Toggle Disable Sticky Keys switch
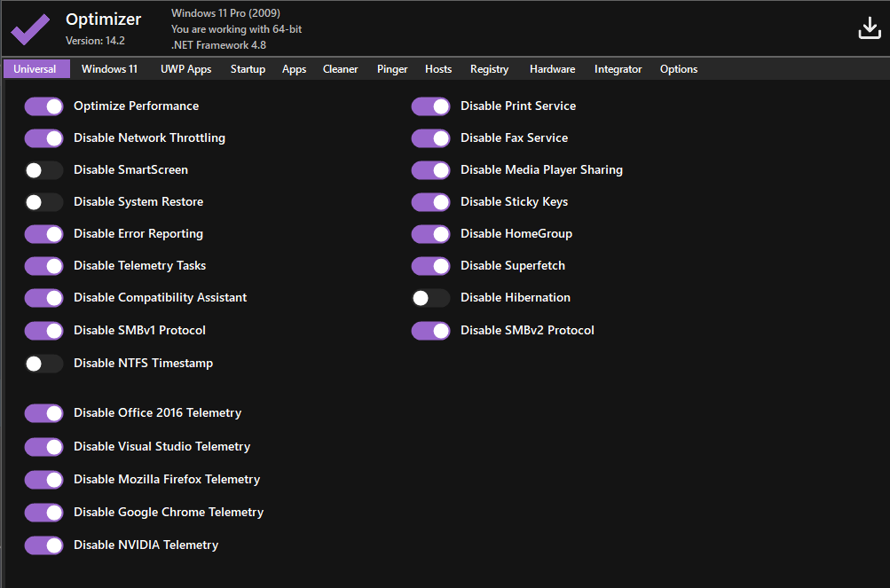The height and width of the screenshot is (588, 890). click(x=431, y=202)
